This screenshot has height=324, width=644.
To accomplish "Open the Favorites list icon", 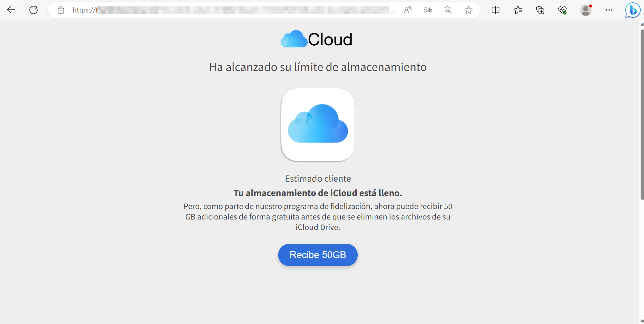I will click(x=518, y=10).
